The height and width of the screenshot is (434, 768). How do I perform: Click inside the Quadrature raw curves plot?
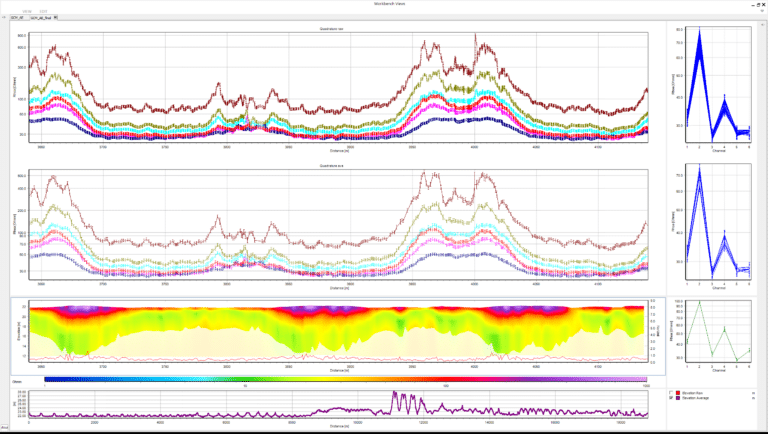click(338, 87)
